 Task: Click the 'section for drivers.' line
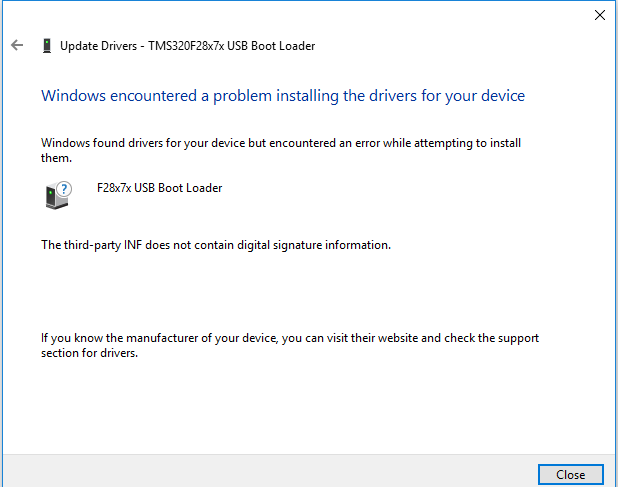tap(88, 353)
